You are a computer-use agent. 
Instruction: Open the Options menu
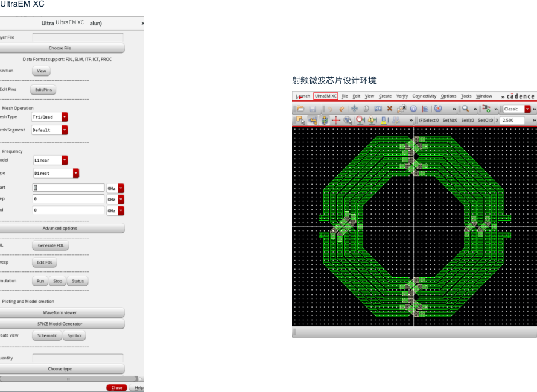[x=449, y=96]
